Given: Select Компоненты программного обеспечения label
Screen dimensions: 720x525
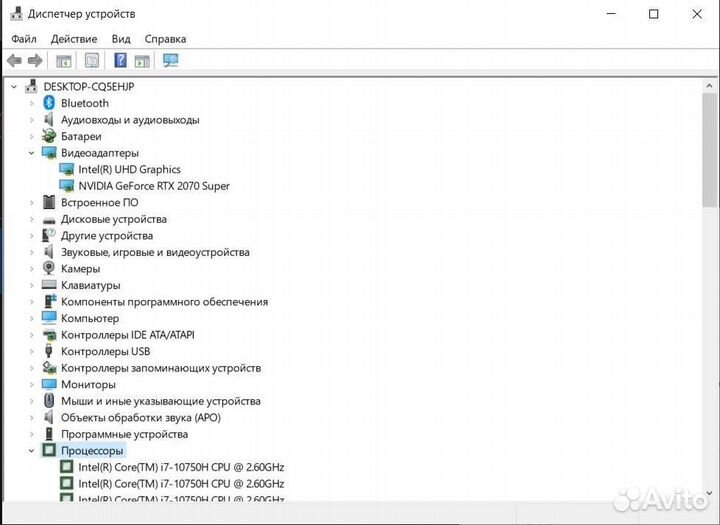Looking at the screenshot, I should coord(164,302).
